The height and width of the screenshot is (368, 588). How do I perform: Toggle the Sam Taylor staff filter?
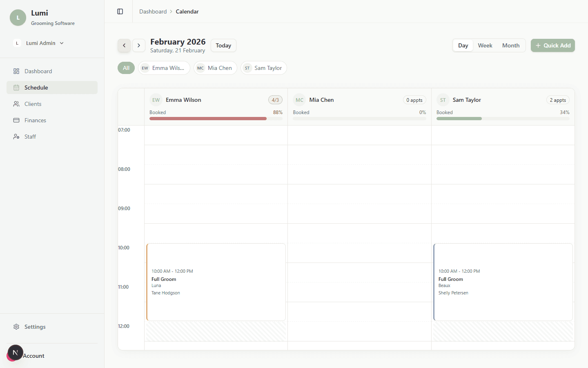(x=263, y=68)
